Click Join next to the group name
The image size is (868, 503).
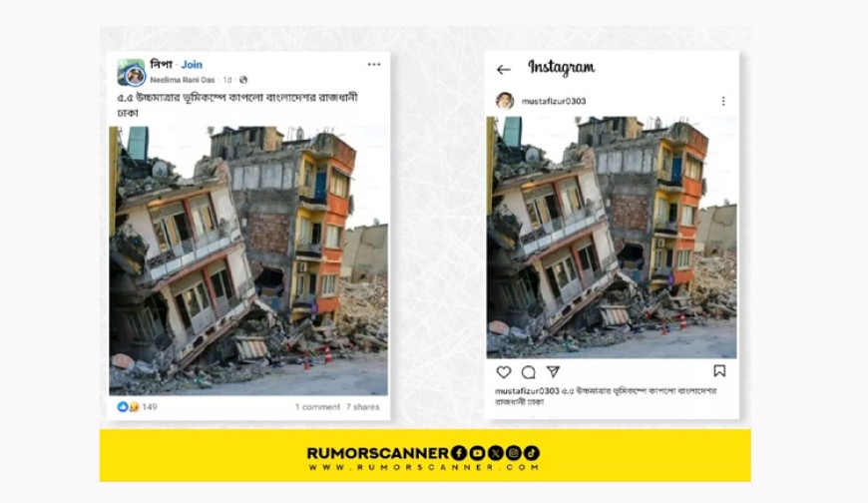click(x=192, y=64)
